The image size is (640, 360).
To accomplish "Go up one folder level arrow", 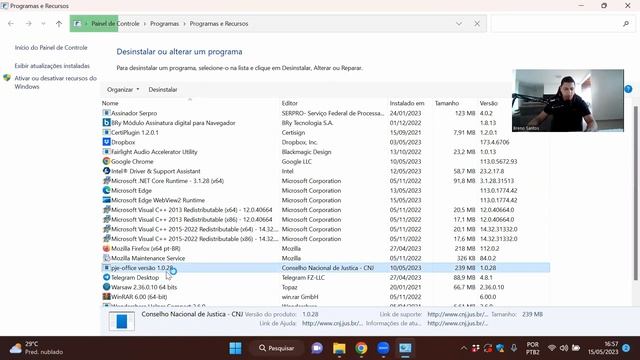I will pyautogui.click(x=59, y=24).
